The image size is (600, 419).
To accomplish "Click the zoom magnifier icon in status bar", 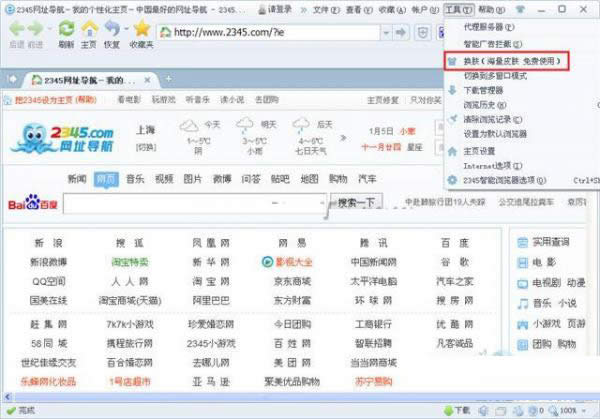I will [x=553, y=411].
